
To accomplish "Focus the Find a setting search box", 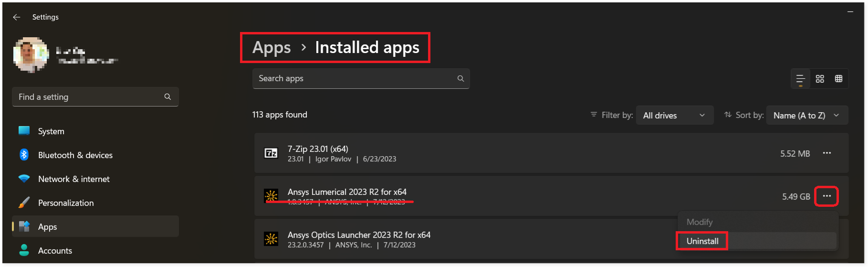I will (x=95, y=97).
